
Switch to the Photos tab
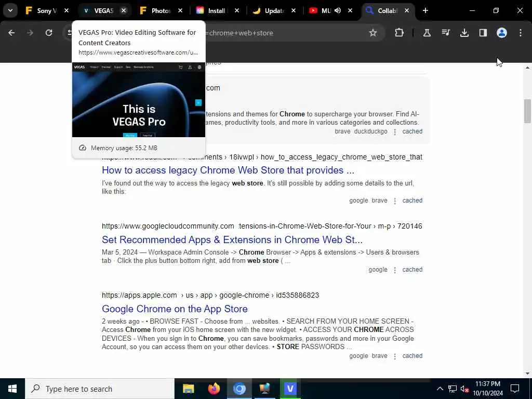tap(161, 10)
